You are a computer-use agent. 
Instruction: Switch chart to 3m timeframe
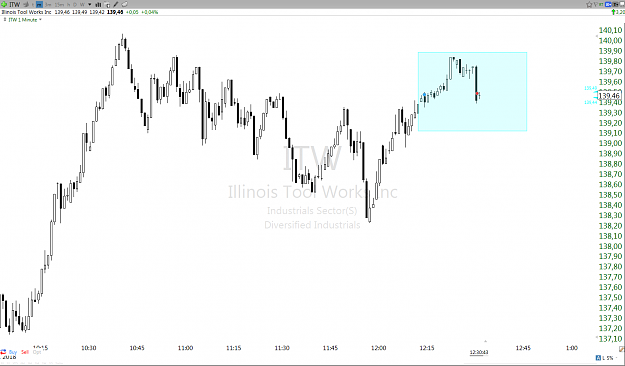[48, 4]
